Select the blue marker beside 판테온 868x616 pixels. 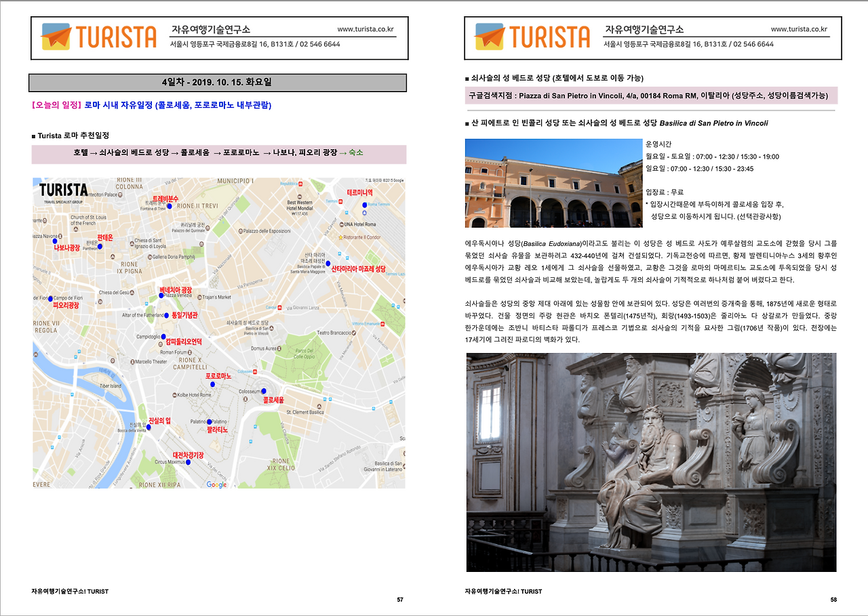100,247
